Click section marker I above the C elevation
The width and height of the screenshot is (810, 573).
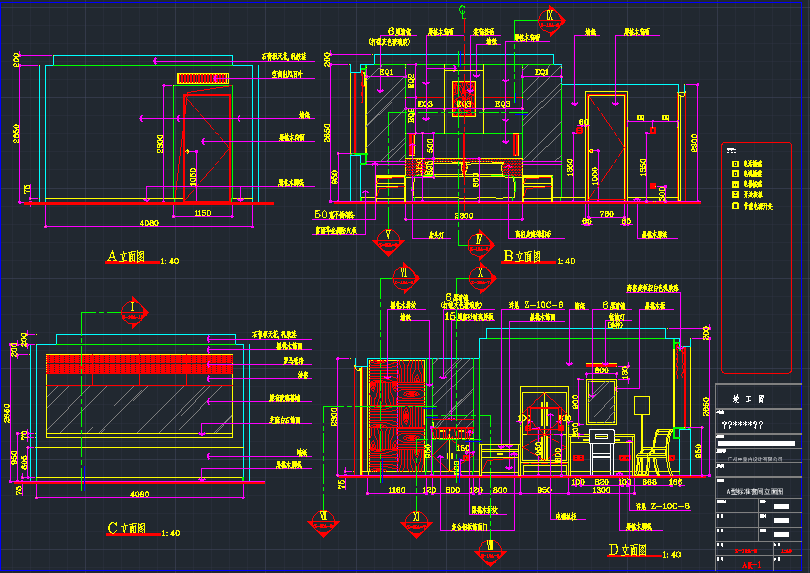pyautogui.click(x=132, y=311)
